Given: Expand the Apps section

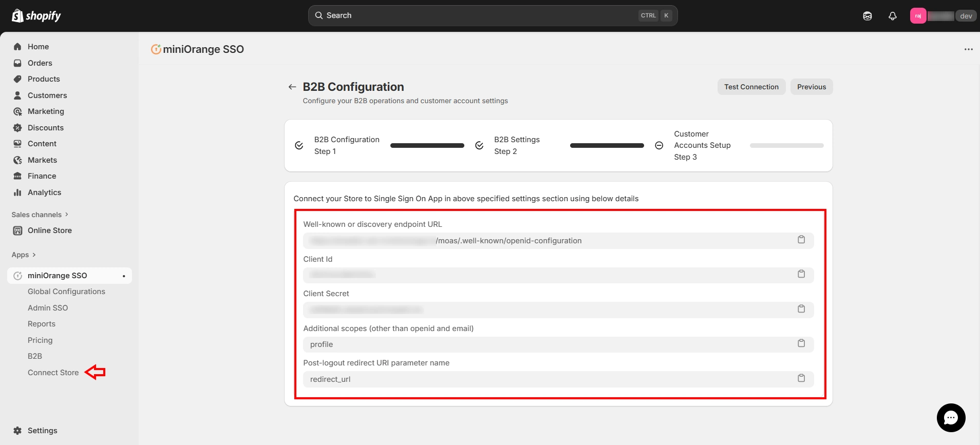Looking at the screenshot, I should tap(24, 255).
